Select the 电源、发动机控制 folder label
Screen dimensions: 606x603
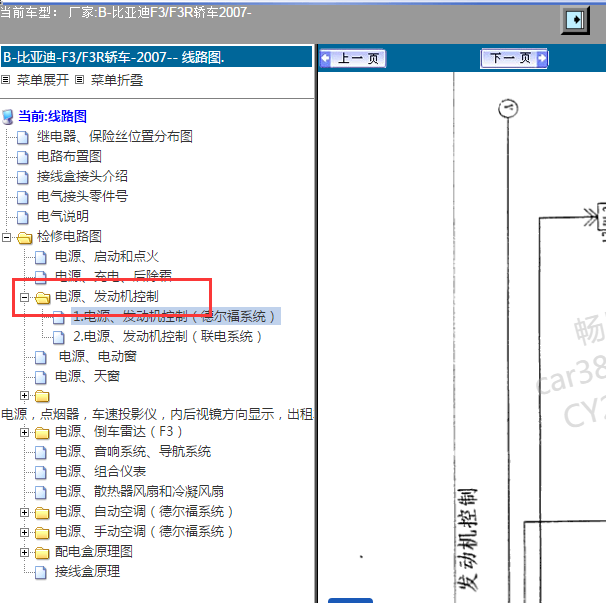(x=107, y=296)
